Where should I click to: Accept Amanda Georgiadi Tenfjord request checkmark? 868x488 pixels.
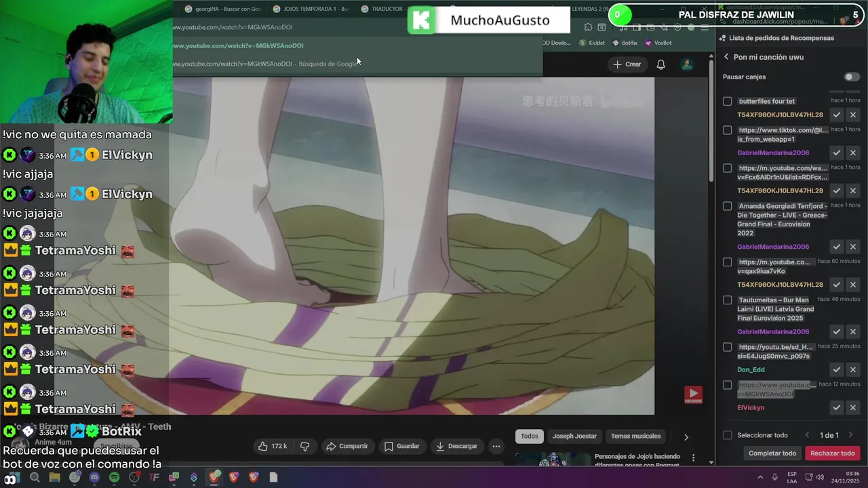837,247
